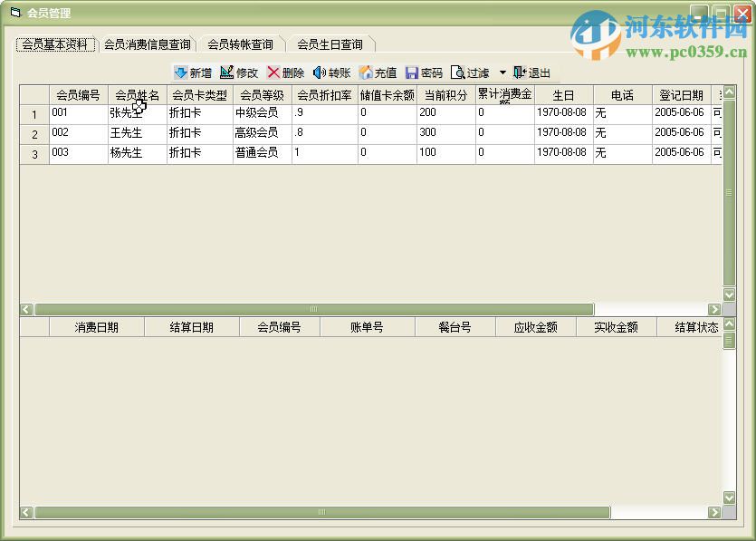The height and width of the screenshot is (541, 756).
Task: Click the 充值 recharge icon
Action: click(x=377, y=72)
